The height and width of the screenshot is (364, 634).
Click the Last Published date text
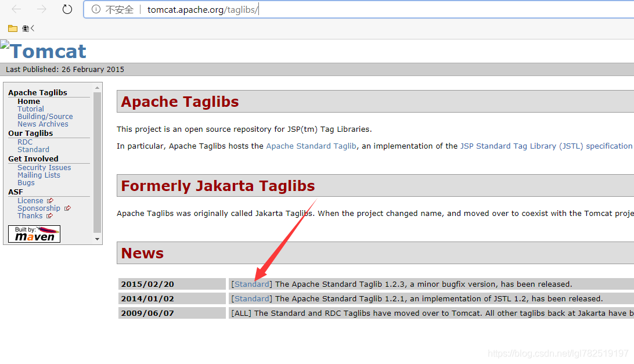tap(64, 70)
